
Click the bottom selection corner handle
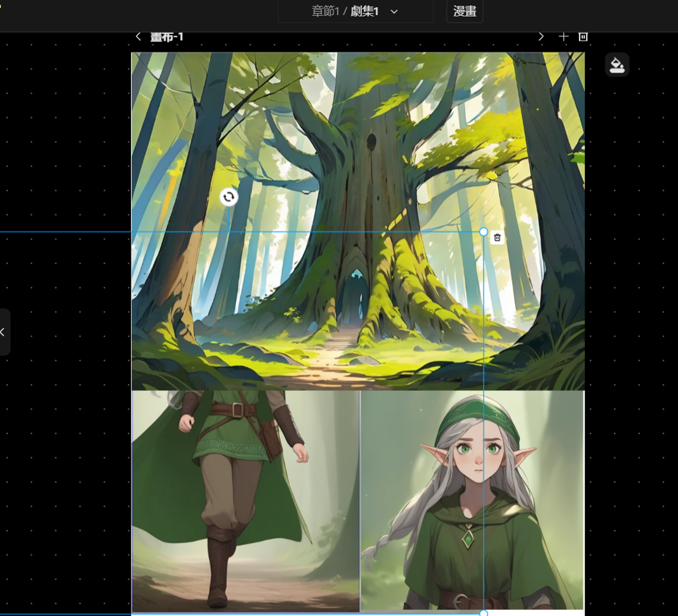point(484,613)
